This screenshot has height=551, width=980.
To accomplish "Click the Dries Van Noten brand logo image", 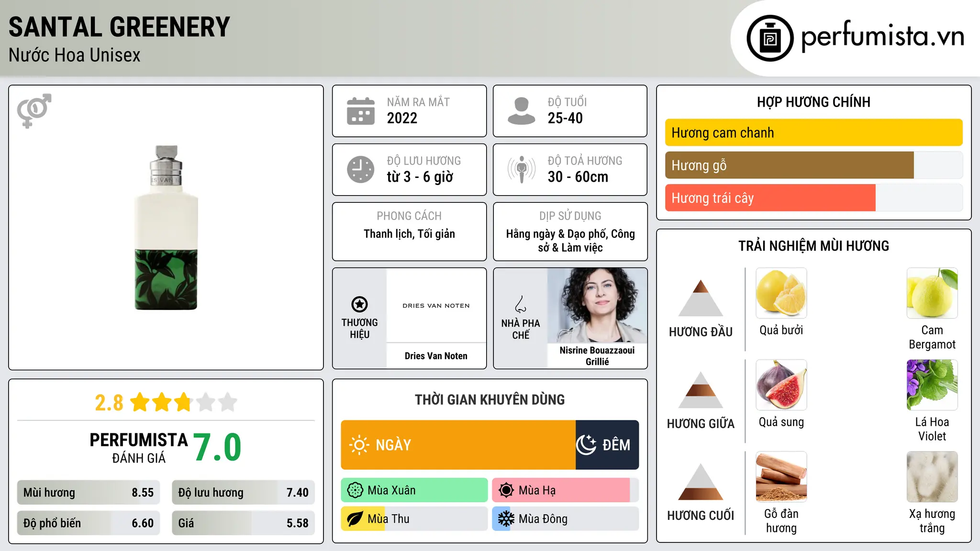I will click(x=436, y=305).
